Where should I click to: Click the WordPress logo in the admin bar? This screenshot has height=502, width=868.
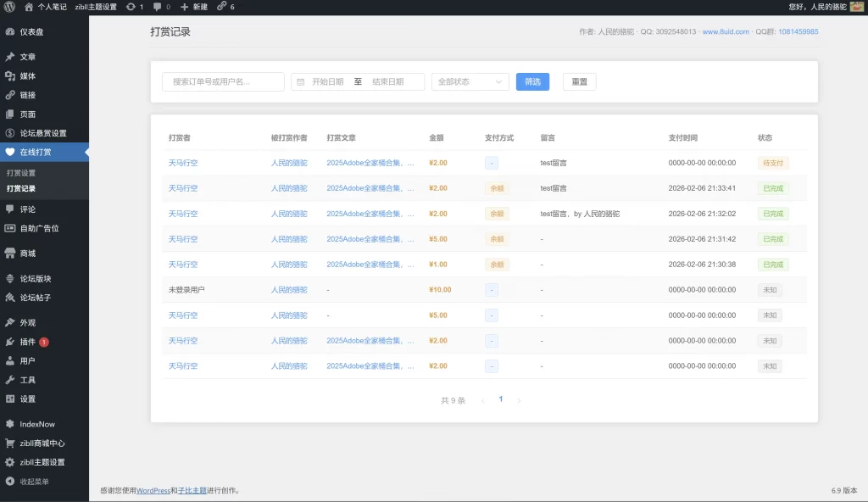(8, 7)
